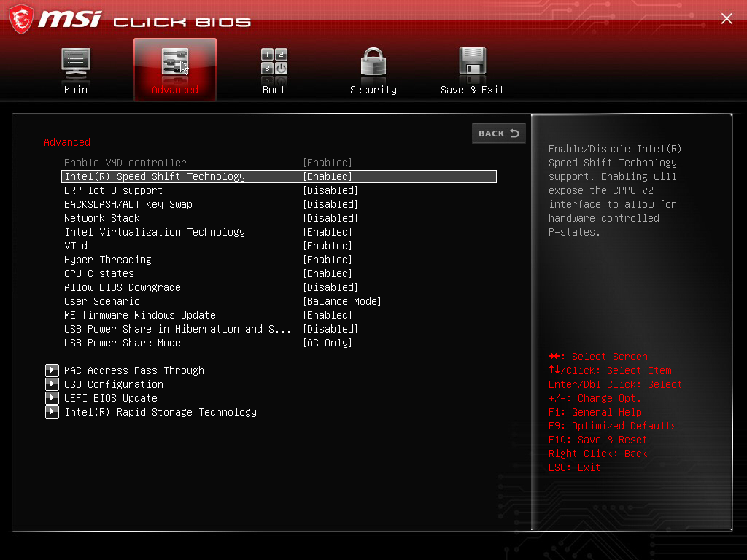Toggle BACKSLASH/ALT Key Swap value
The height and width of the screenshot is (560, 747).
point(330,204)
